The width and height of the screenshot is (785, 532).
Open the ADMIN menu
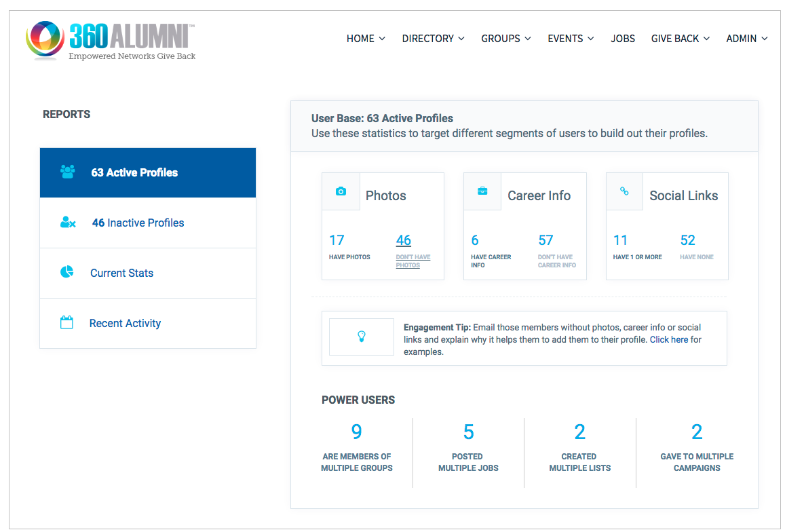(x=747, y=39)
